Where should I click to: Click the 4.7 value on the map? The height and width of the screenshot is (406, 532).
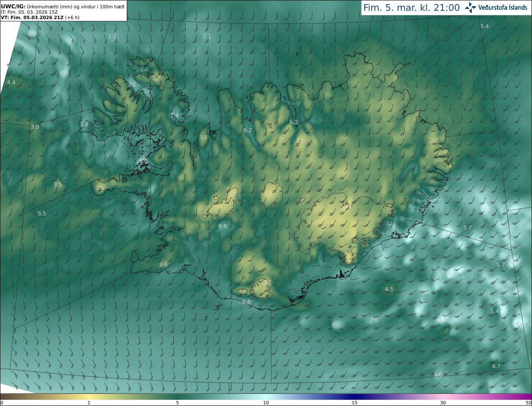coord(496,367)
